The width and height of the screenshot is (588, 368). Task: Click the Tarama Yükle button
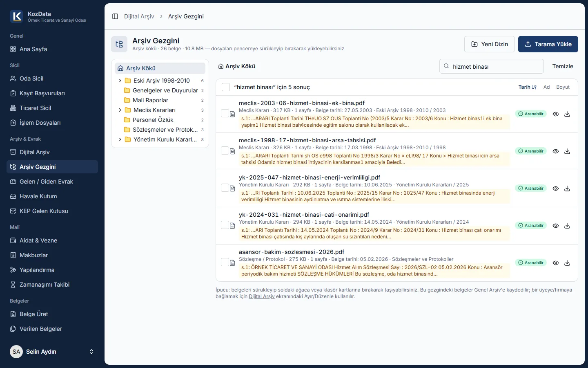click(x=548, y=44)
